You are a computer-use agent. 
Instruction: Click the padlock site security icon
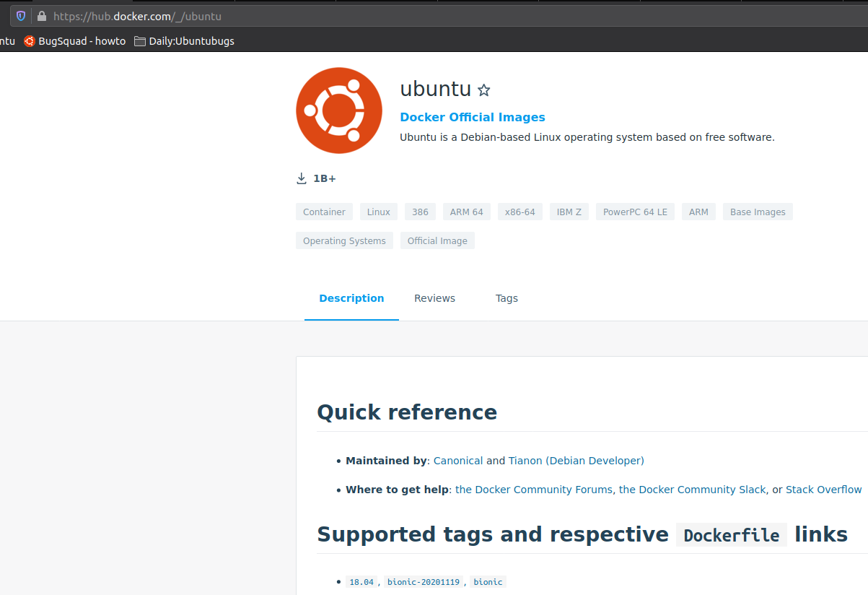41,16
